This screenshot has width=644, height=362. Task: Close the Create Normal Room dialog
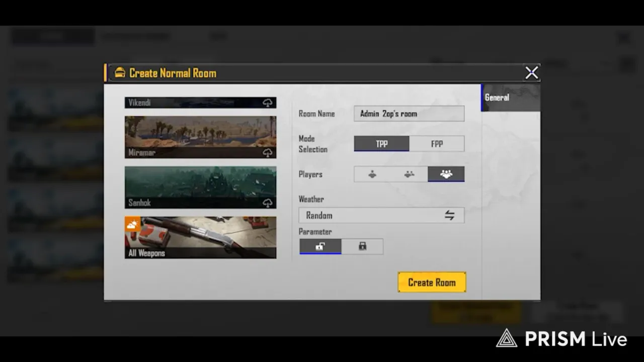point(532,73)
